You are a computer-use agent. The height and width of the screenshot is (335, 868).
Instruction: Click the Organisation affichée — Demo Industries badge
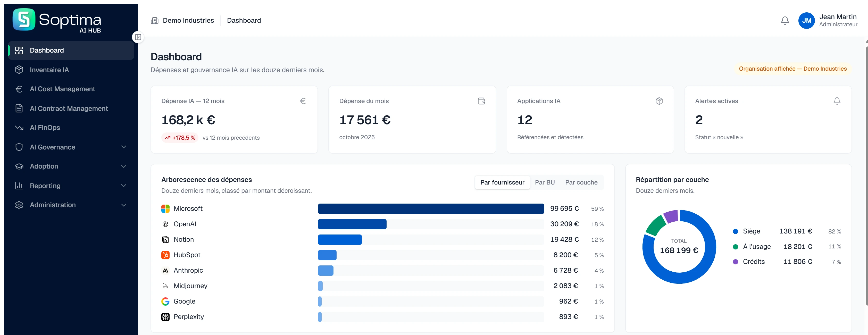[x=792, y=69]
